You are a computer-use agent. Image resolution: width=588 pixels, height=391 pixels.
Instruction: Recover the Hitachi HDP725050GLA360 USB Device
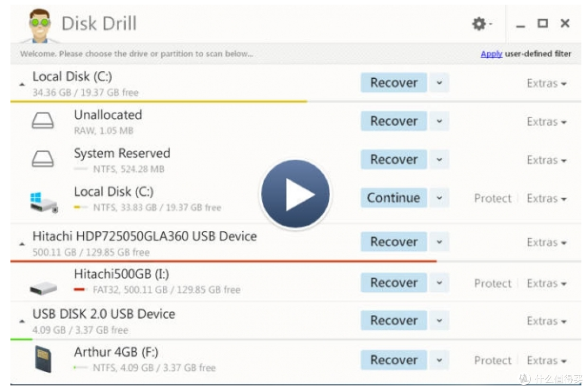click(394, 242)
